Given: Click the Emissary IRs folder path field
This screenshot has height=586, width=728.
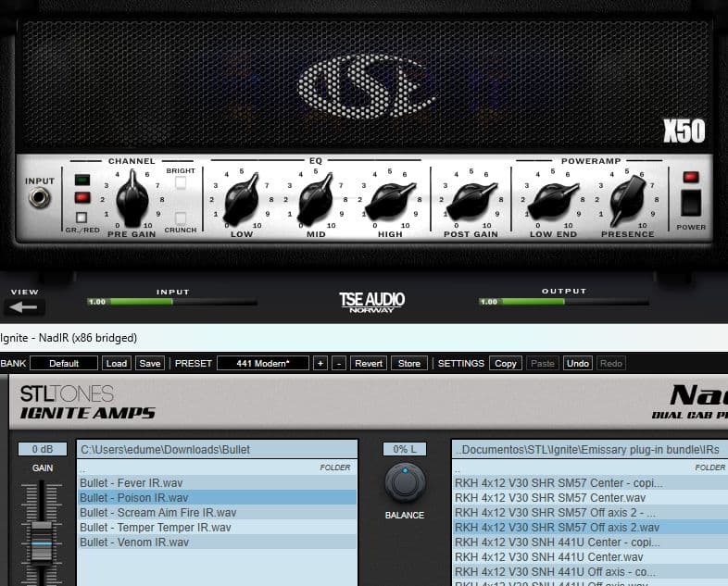Looking at the screenshot, I should tap(590, 450).
